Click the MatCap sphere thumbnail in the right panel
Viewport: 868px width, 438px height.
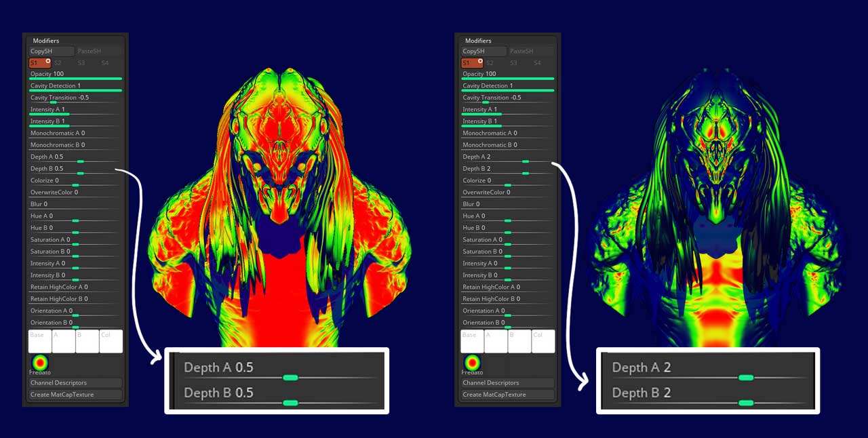pos(471,363)
